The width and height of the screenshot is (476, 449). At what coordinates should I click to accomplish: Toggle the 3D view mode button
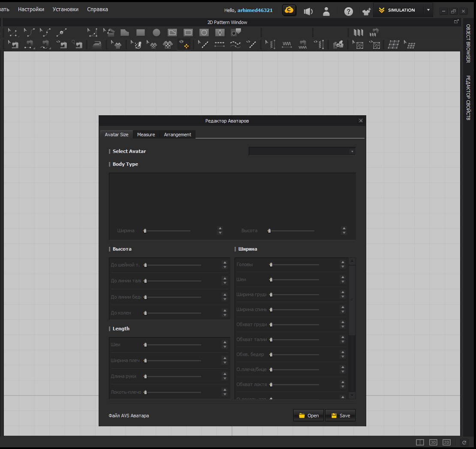tap(434, 442)
